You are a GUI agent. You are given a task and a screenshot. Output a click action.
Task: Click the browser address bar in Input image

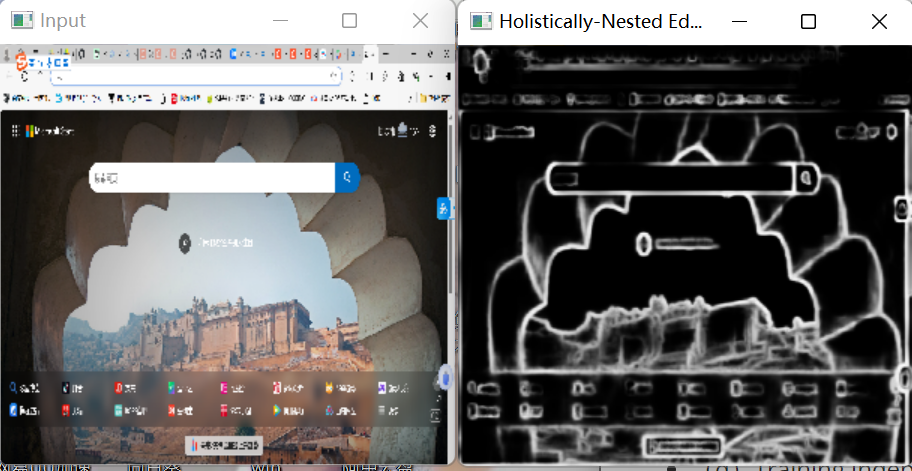(195, 76)
